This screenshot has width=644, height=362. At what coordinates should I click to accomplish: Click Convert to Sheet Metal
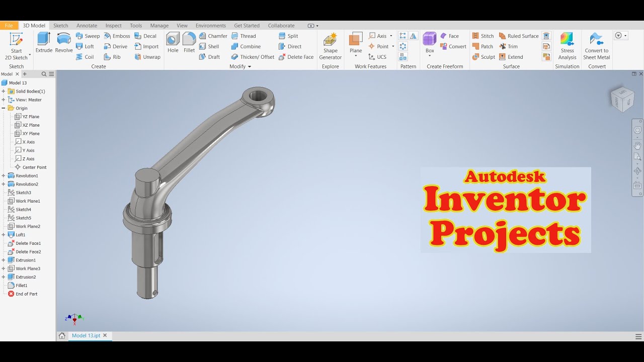(597, 46)
